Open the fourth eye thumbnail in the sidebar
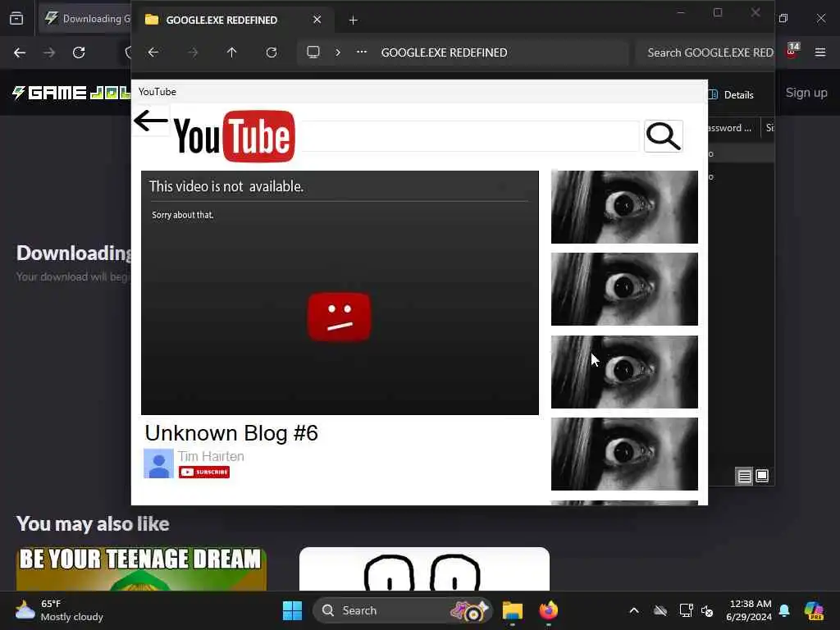Screen dimensions: 840x630 tap(624, 454)
